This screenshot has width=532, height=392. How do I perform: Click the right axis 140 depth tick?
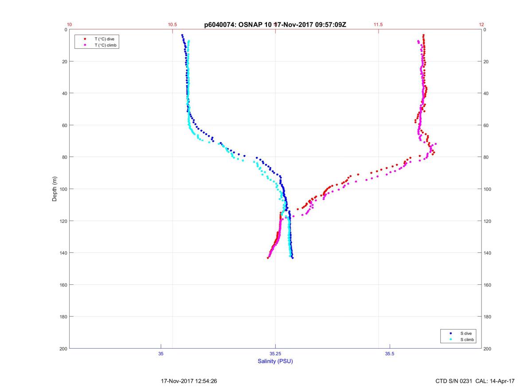tap(488, 253)
